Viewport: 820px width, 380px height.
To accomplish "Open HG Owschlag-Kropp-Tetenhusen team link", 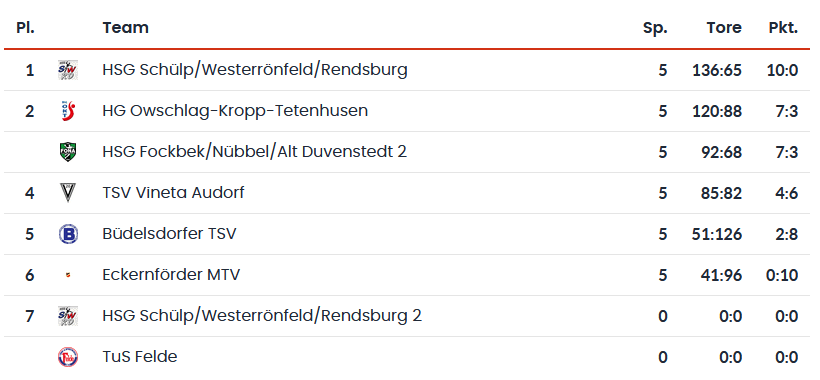I will point(235,111).
